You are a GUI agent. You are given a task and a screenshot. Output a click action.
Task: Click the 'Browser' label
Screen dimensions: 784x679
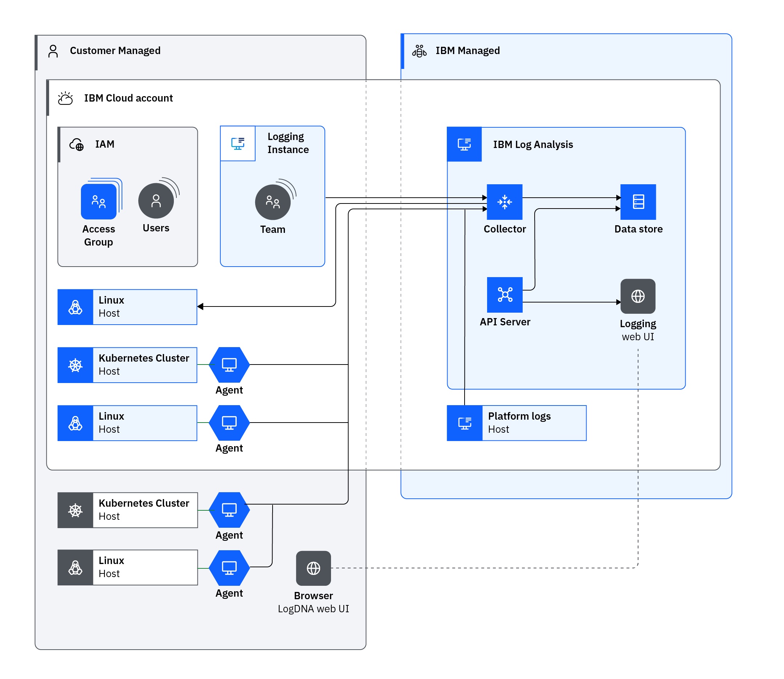[x=314, y=596]
